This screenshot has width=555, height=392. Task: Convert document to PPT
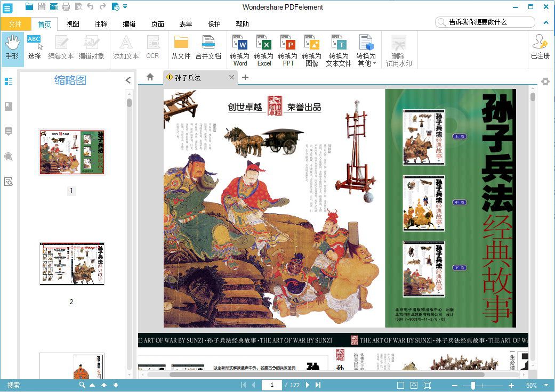pyautogui.click(x=288, y=50)
